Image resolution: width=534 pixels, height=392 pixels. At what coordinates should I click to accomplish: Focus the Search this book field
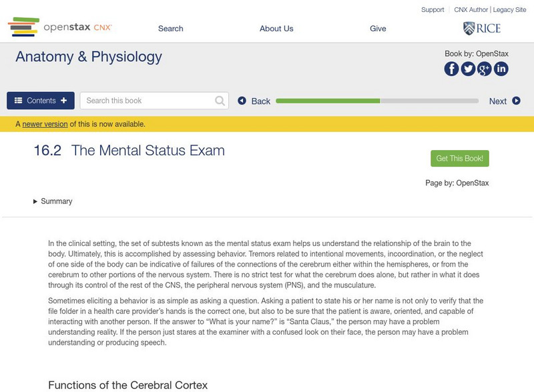coord(149,101)
